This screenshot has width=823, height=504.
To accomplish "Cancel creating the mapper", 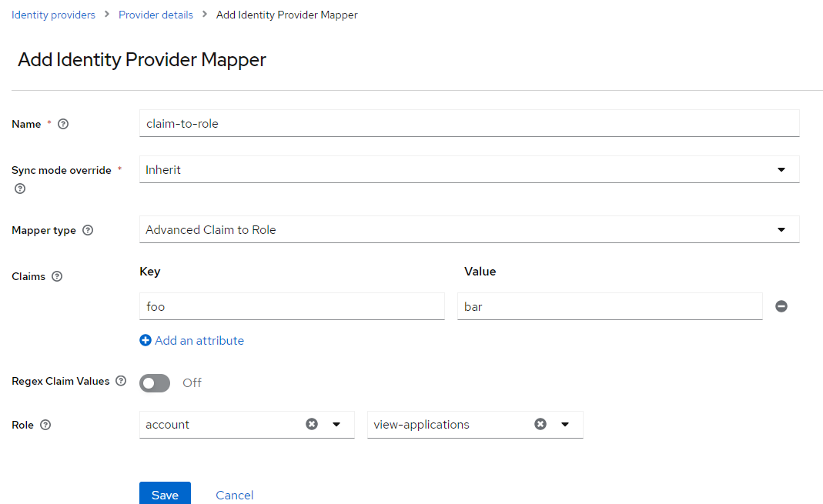I will (x=234, y=495).
